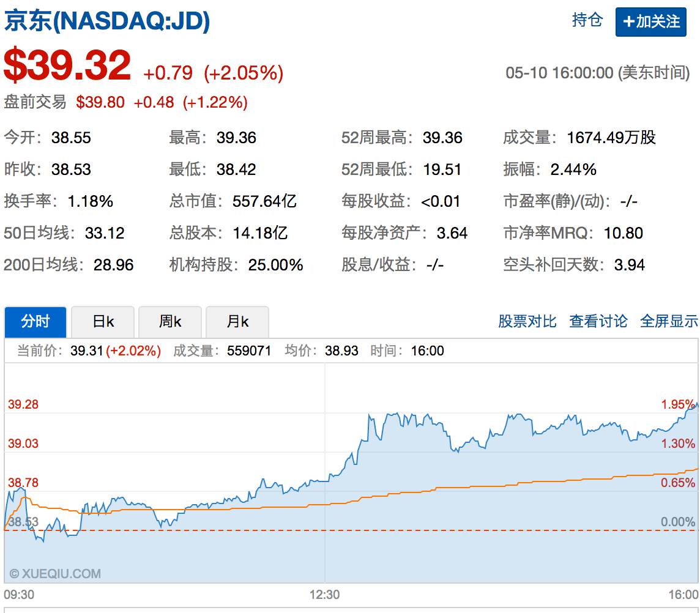The height and width of the screenshot is (613, 700).
Task: Click the 最低 value 38.42
Action: pos(236,169)
